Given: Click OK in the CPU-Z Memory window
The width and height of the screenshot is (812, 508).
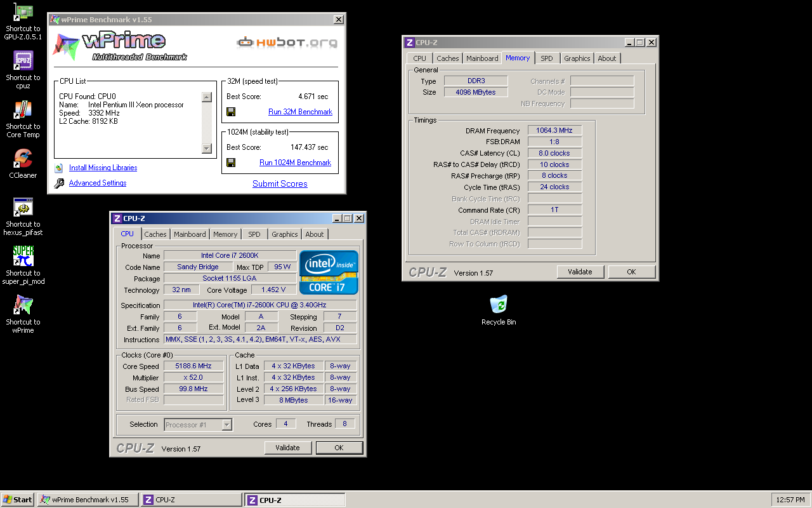Looking at the screenshot, I should (x=631, y=272).
